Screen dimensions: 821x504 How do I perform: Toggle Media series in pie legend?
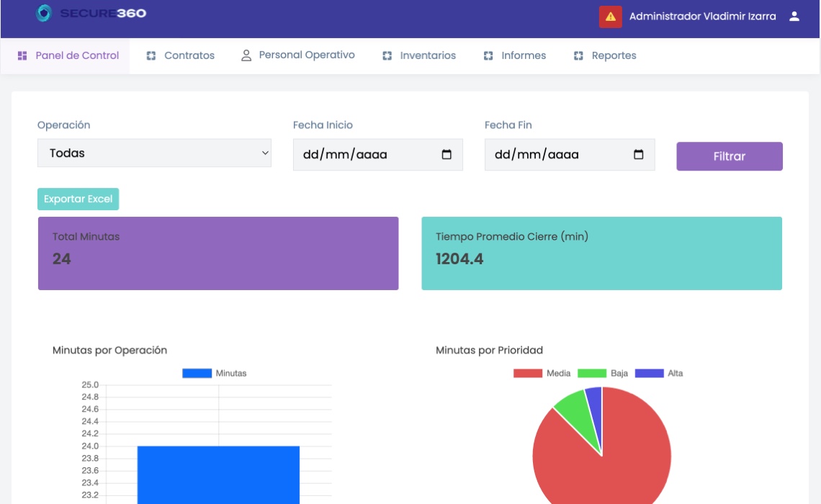(x=542, y=373)
